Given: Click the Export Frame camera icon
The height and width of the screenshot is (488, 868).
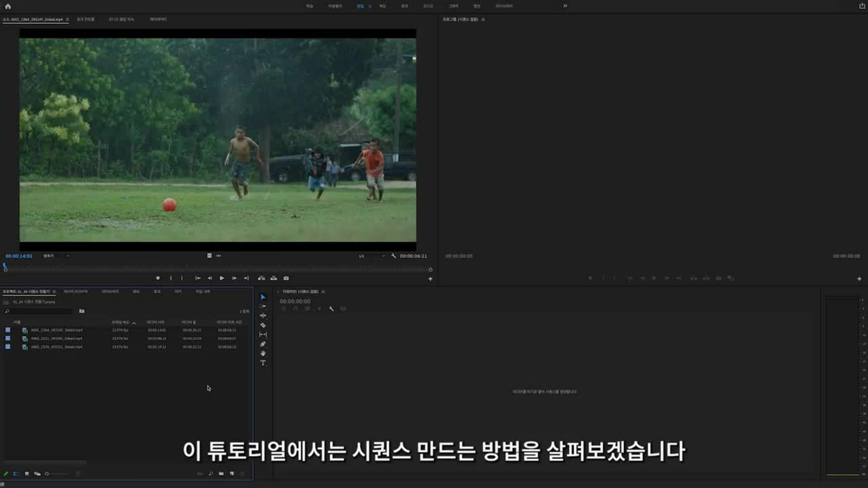Looking at the screenshot, I should tap(286, 278).
